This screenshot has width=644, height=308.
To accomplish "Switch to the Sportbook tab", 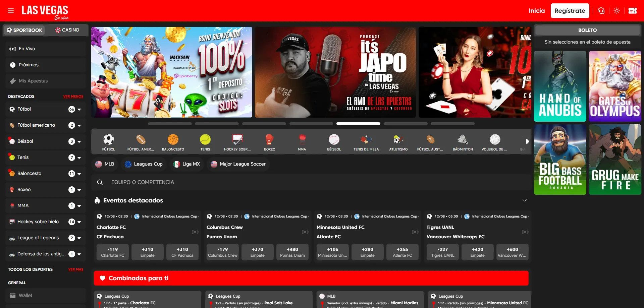I will click(24, 30).
